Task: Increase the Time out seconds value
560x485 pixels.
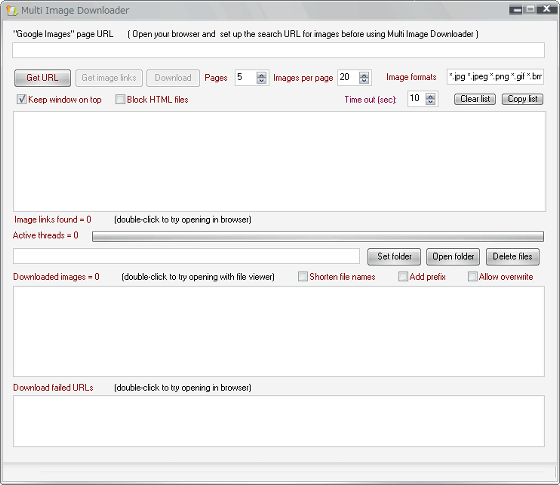Action: tap(431, 96)
